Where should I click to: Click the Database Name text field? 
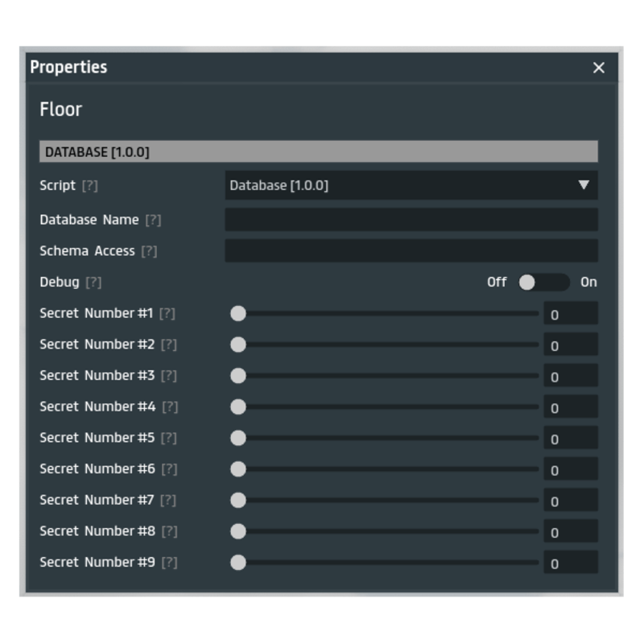[x=411, y=220]
